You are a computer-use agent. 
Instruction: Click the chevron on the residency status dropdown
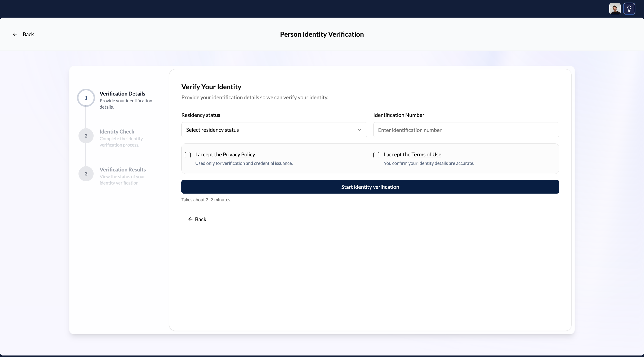coord(359,130)
